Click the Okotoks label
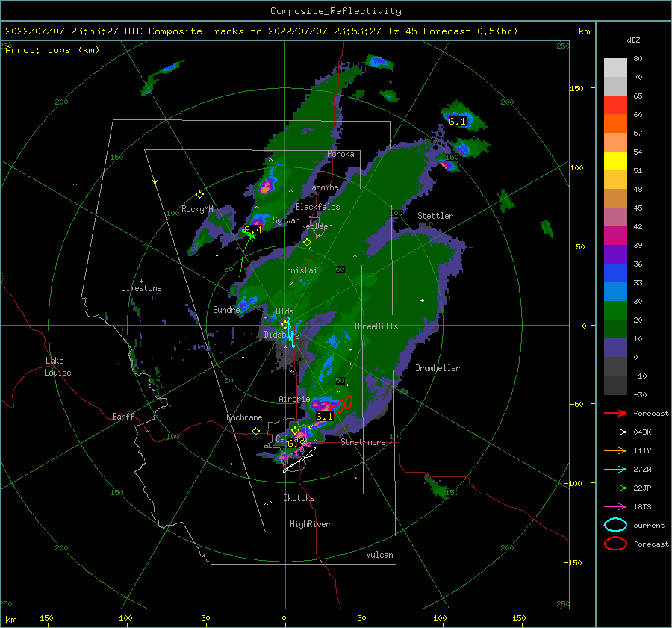672x628 pixels. pyautogui.click(x=299, y=497)
